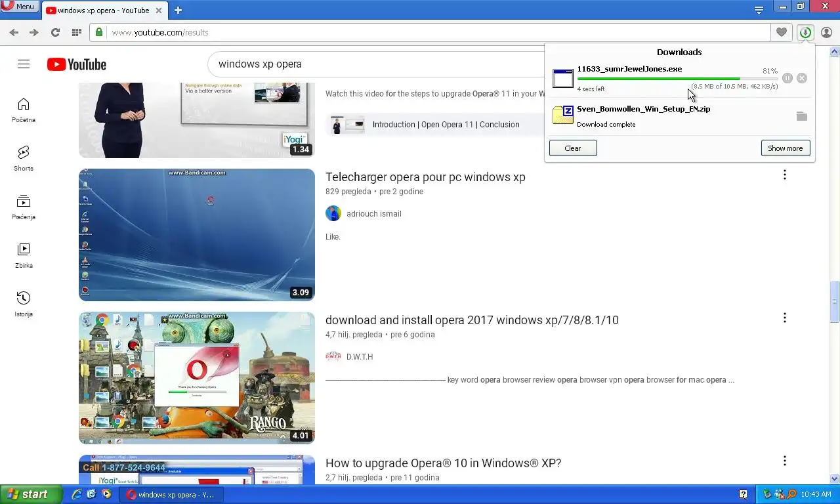Image resolution: width=840 pixels, height=504 pixels.
Task: Open 'download and install opera 2017' video title
Action: [472, 320]
